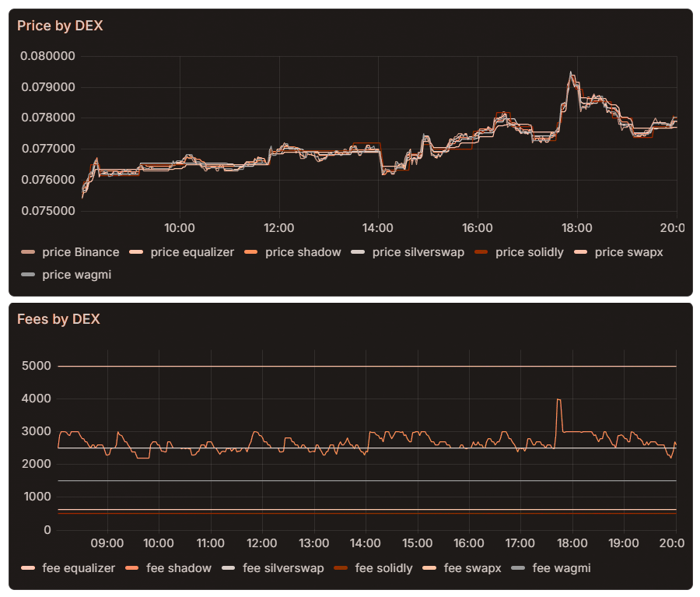
Task: Click the fee spike near 18:00 on the chart
Action: 557,399
